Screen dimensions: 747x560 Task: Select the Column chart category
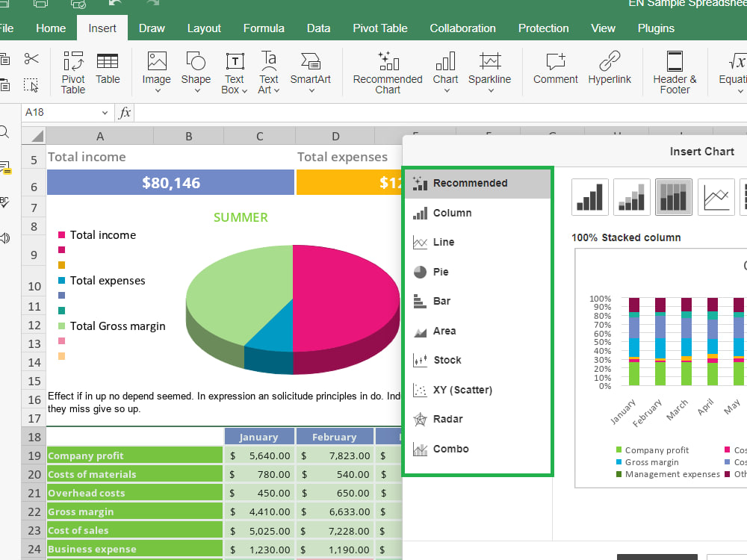(x=477, y=213)
